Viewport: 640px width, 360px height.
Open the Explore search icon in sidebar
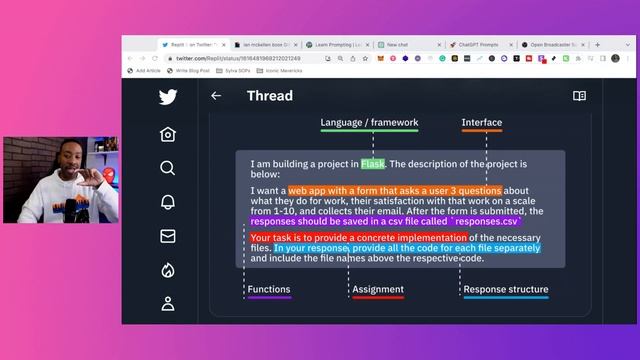coord(168,168)
